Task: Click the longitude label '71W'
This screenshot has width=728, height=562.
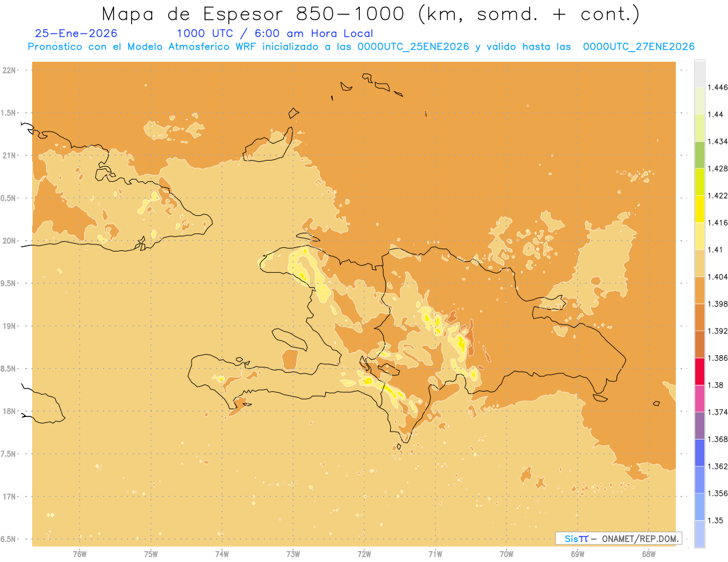Action: pyautogui.click(x=435, y=554)
